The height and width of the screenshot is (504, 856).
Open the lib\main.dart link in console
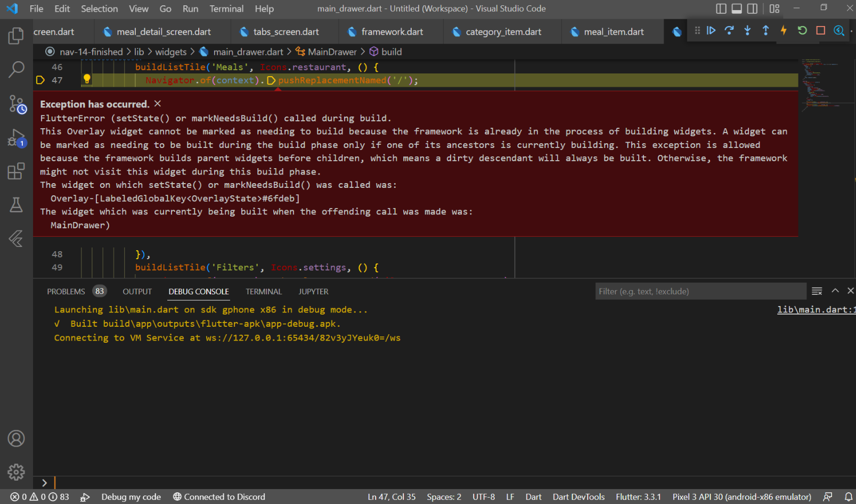(816, 310)
